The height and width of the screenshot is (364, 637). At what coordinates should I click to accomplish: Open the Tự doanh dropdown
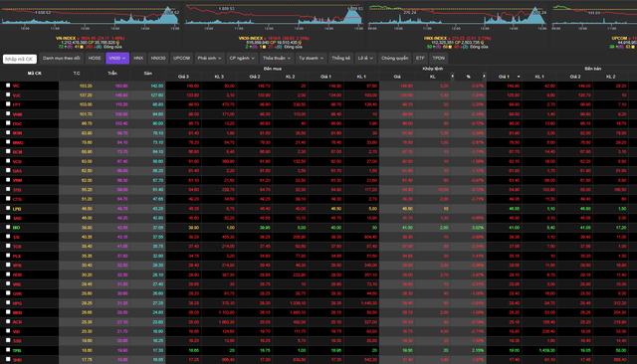[312, 58]
